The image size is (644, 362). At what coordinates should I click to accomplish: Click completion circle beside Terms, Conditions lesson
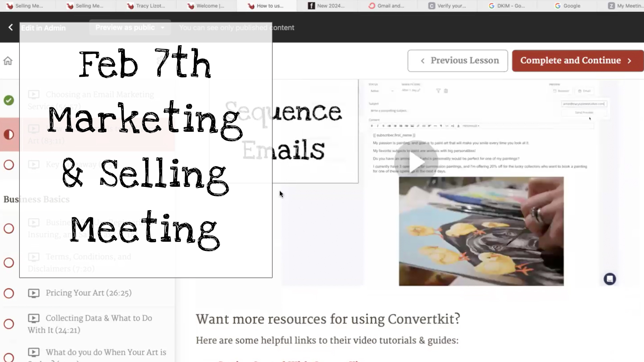(x=9, y=262)
